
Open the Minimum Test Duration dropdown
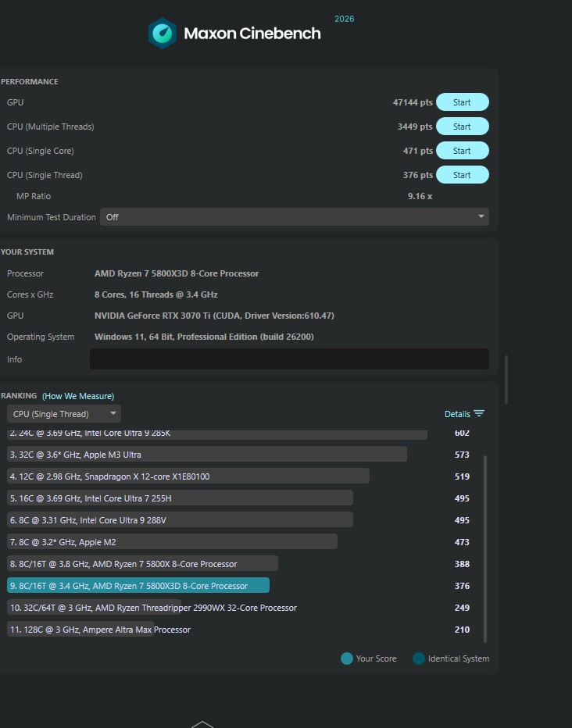tap(295, 217)
